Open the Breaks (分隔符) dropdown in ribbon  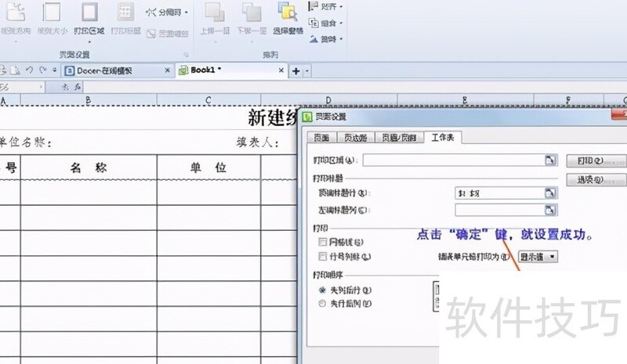(167, 13)
